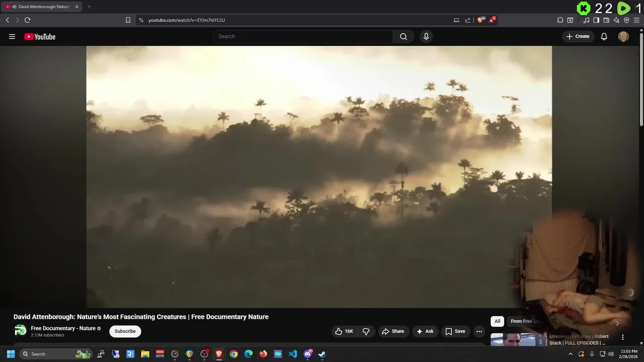This screenshot has height=362, width=644.
Task: Click the video title text
Action: pos(141,317)
